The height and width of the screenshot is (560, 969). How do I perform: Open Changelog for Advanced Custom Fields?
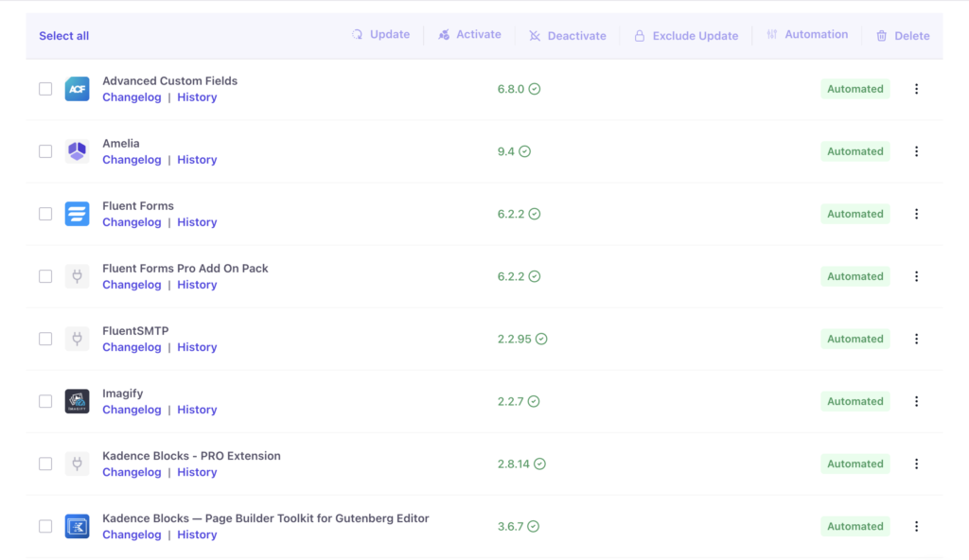pos(132,97)
